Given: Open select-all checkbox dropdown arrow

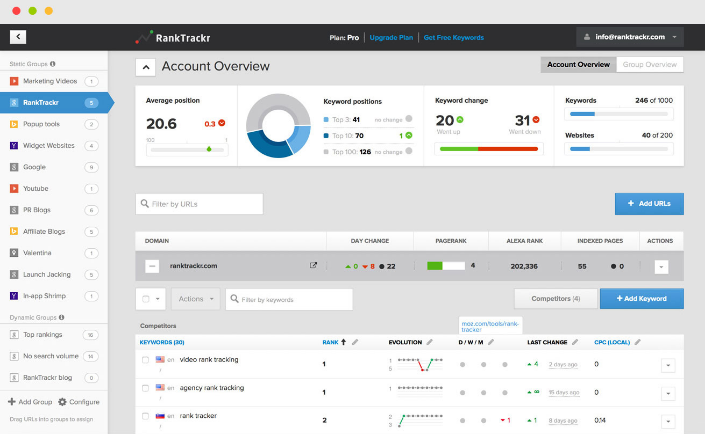Looking at the screenshot, I should [x=157, y=299].
